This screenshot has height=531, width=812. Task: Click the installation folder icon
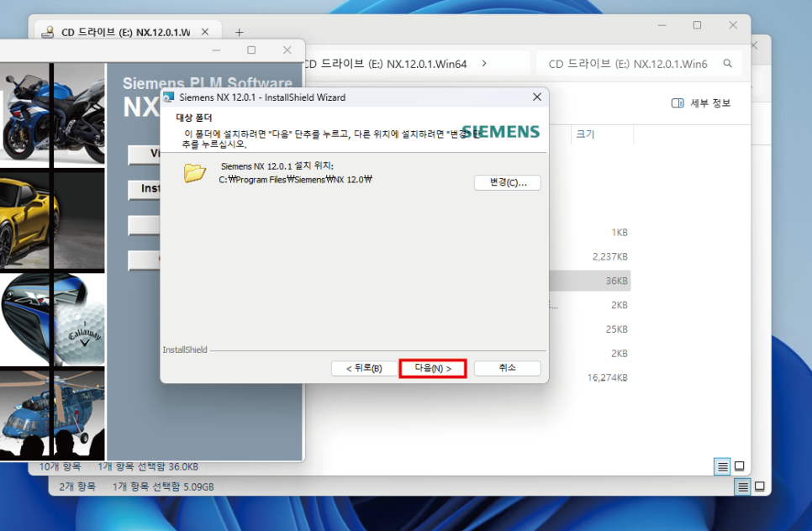[x=195, y=173]
